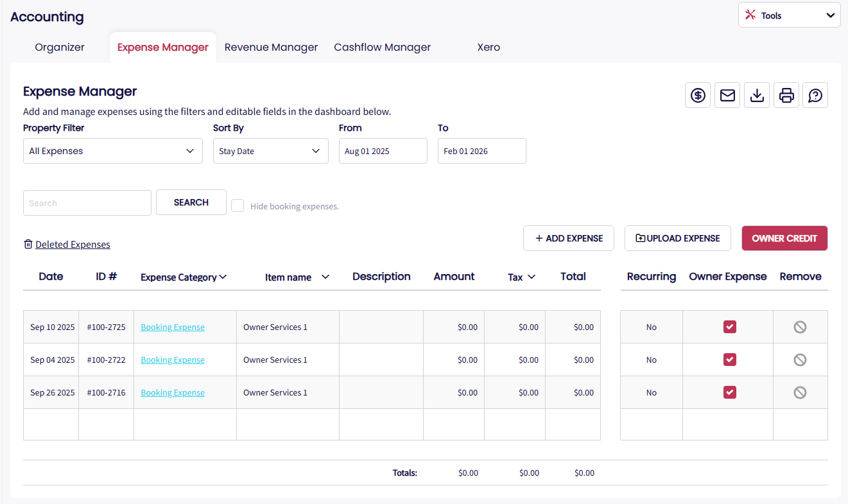
Task: Enable the Hide booking expenses checkbox
Action: pos(238,205)
